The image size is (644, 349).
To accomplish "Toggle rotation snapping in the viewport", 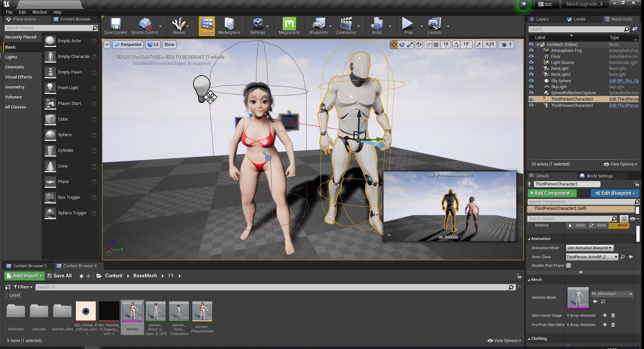I will click(456, 45).
